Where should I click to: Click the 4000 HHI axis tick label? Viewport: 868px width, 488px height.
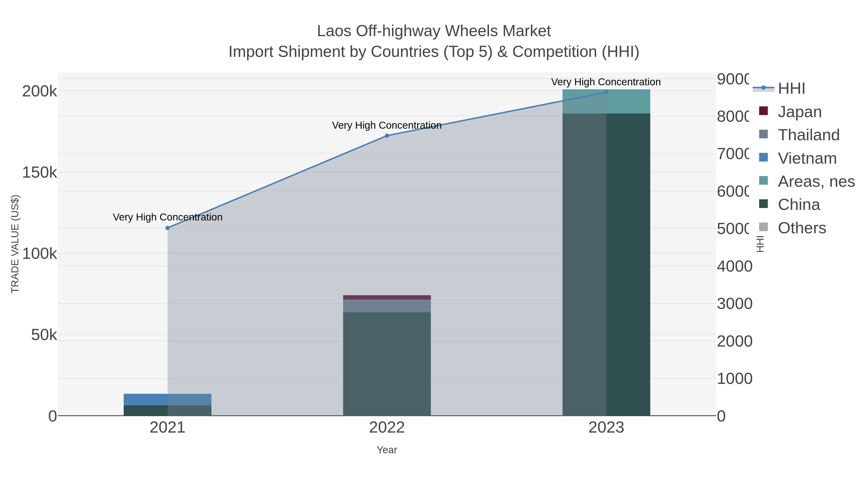point(735,266)
